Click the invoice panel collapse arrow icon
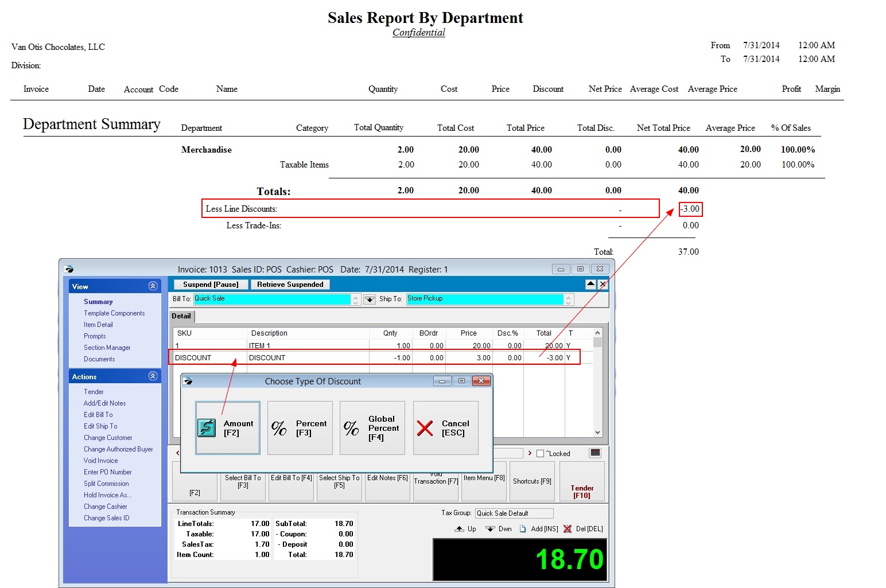The height and width of the screenshot is (588, 886). 591,285
